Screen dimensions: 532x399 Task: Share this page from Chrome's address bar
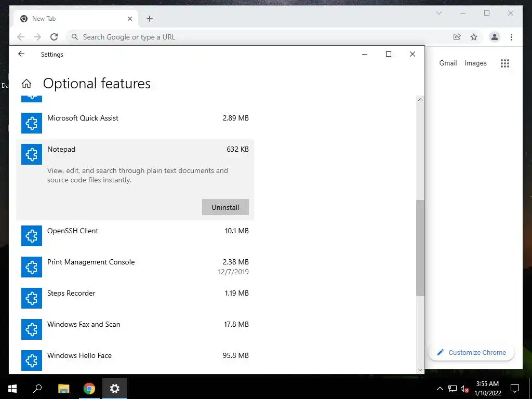pyautogui.click(x=457, y=37)
